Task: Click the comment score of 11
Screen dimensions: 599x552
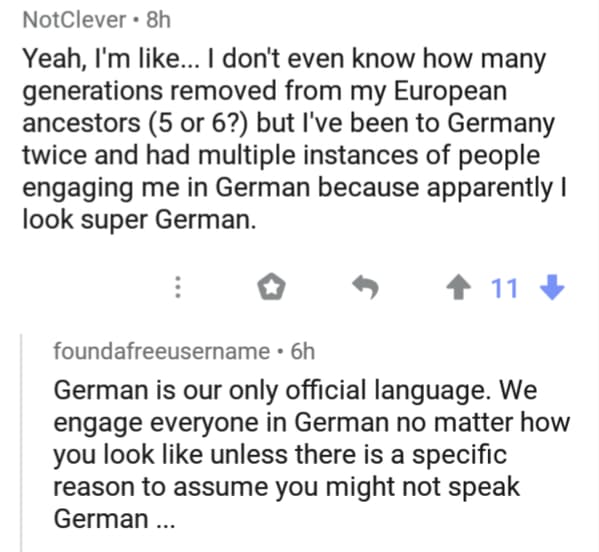Action: coord(505,288)
